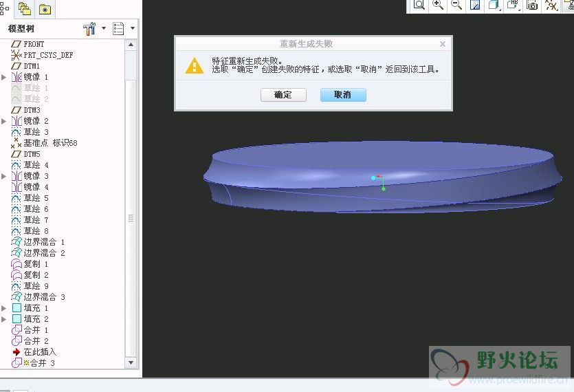The width and height of the screenshot is (574, 392).
Task: Open the Folder Browser navigator tab
Action: [x=25, y=9]
